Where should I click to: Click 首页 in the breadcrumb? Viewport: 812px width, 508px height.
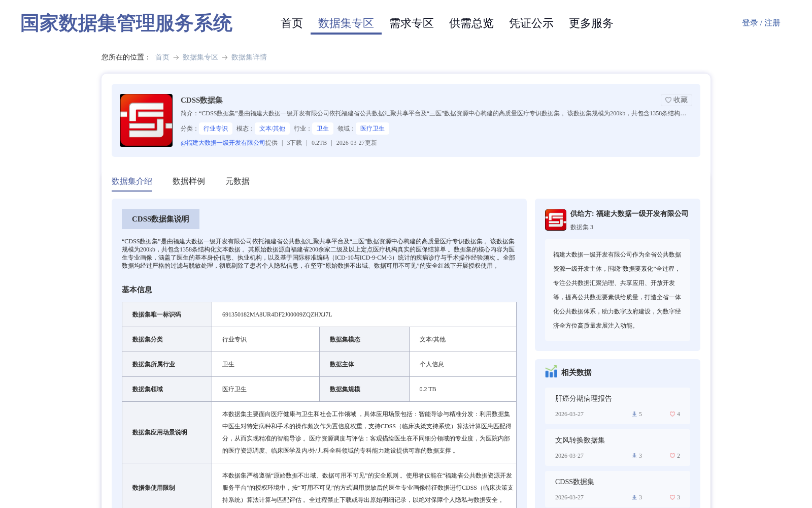click(162, 57)
